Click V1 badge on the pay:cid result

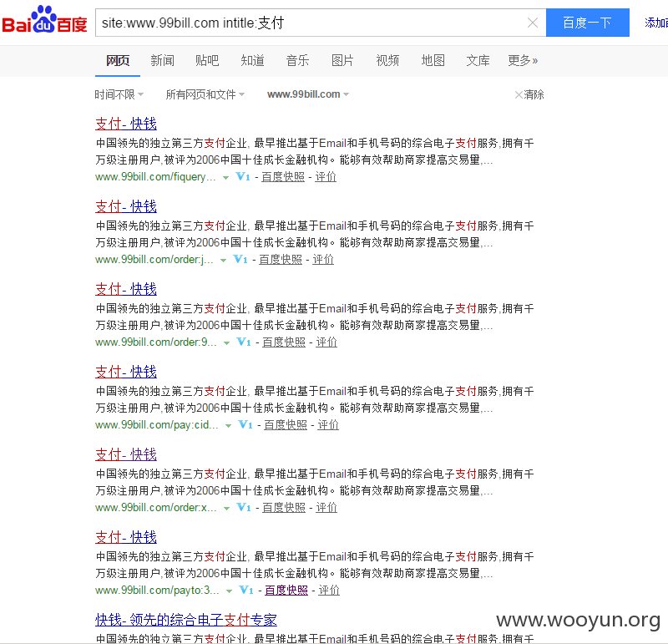point(245,424)
